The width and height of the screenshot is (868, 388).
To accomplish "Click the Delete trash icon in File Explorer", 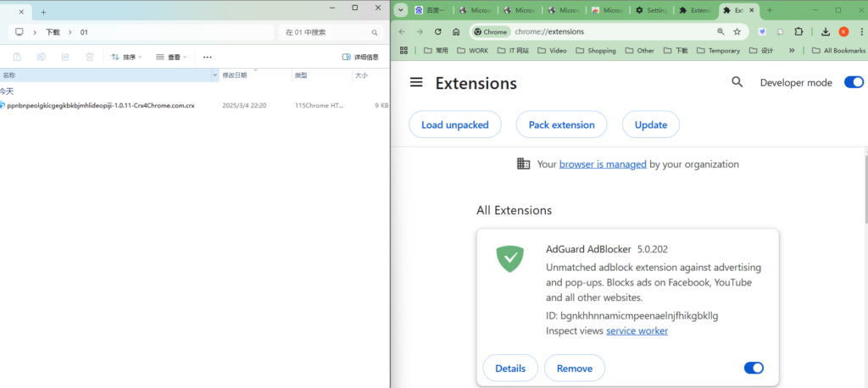I will [90, 57].
